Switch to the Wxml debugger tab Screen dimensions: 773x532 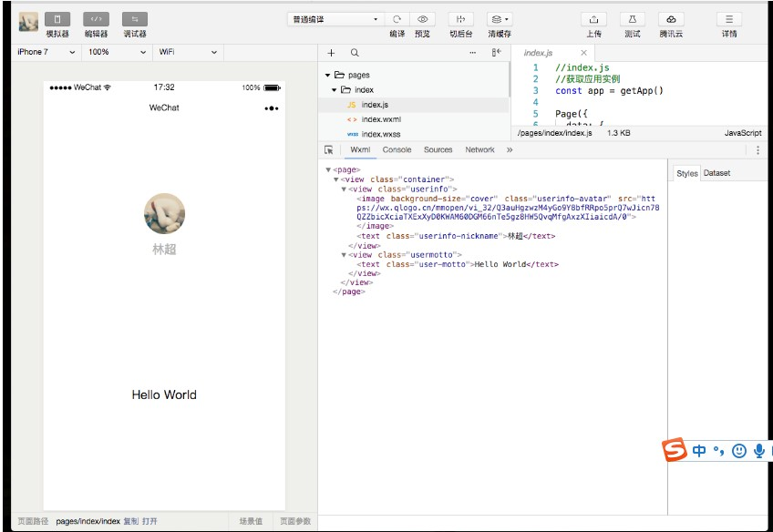click(x=360, y=149)
